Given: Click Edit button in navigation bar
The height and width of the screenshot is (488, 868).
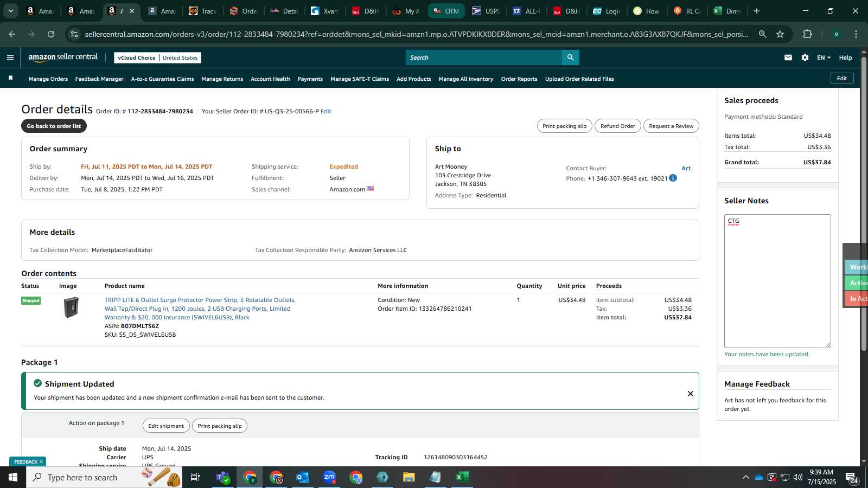Looking at the screenshot, I should [x=842, y=78].
